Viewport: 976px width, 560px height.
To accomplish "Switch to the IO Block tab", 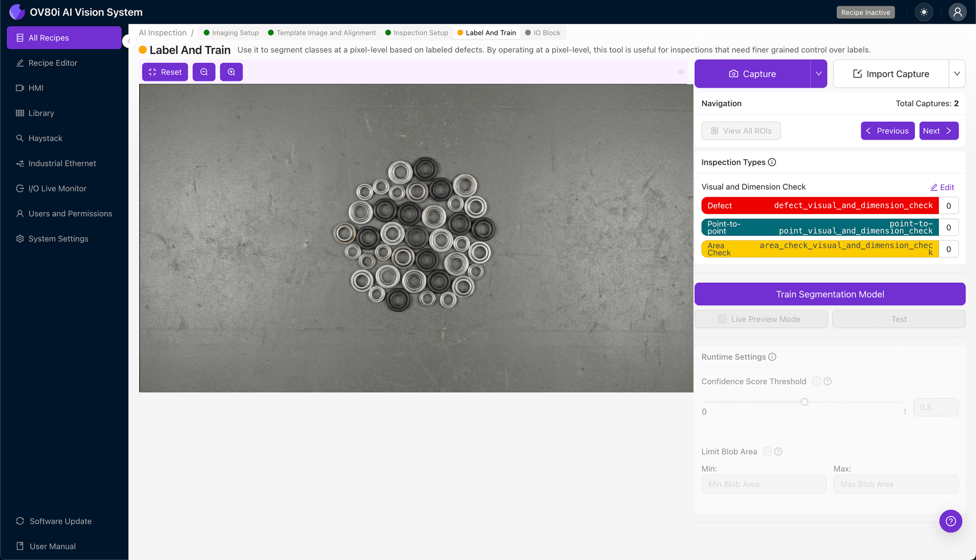I will pyautogui.click(x=543, y=33).
